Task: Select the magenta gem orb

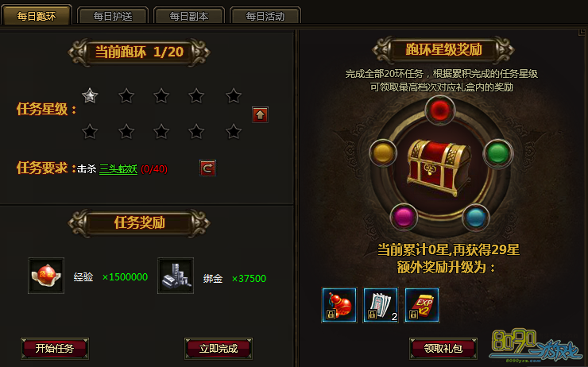Action: coord(404,217)
